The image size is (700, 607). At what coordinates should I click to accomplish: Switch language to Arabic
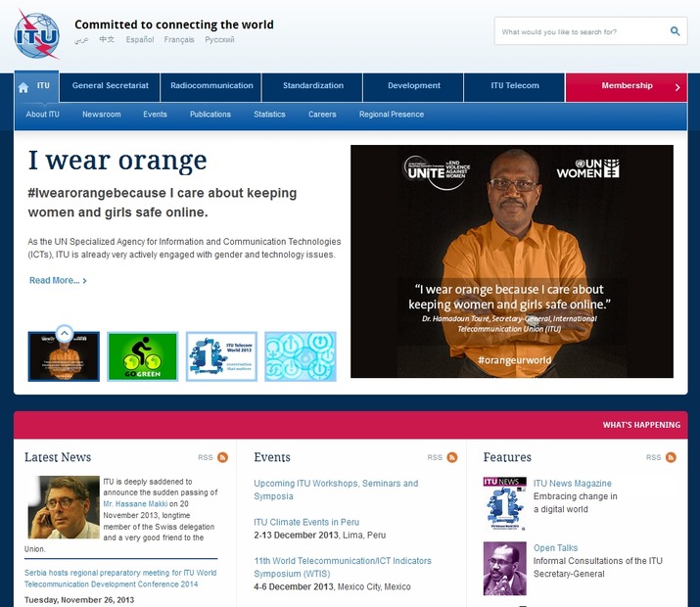coord(81,40)
